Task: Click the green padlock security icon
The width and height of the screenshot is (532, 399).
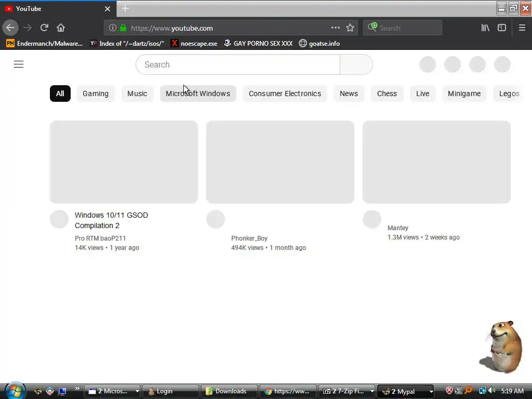Action: [123, 28]
